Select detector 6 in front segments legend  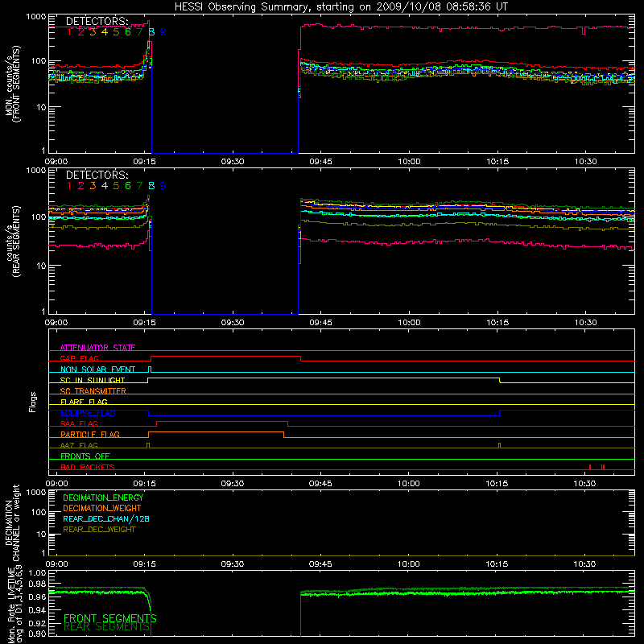coord(128,32)
